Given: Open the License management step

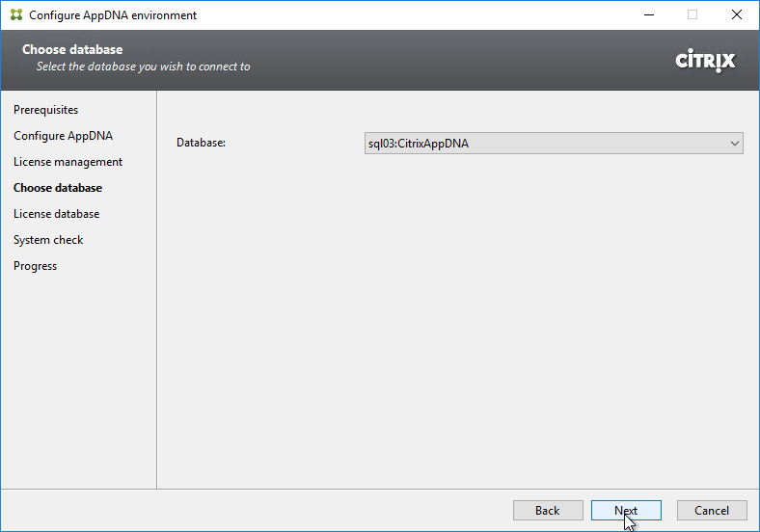Looking at the screenshot, I should 68,162.
